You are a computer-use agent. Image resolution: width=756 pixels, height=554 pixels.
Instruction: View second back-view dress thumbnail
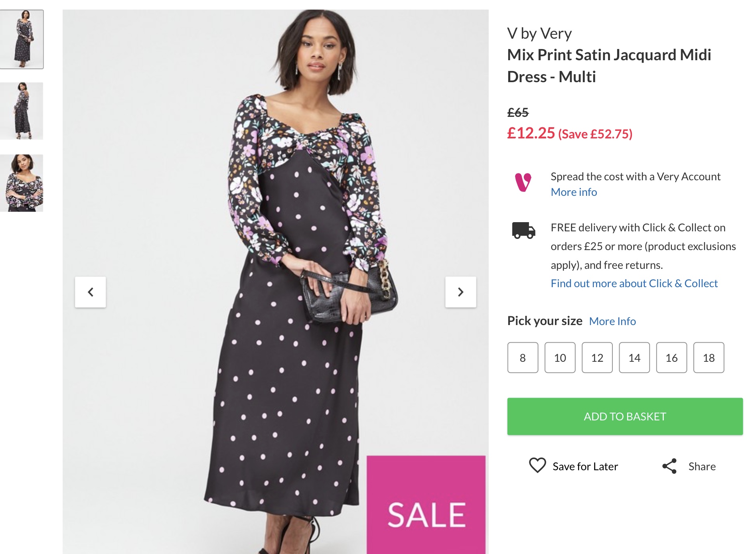[22, 111]
